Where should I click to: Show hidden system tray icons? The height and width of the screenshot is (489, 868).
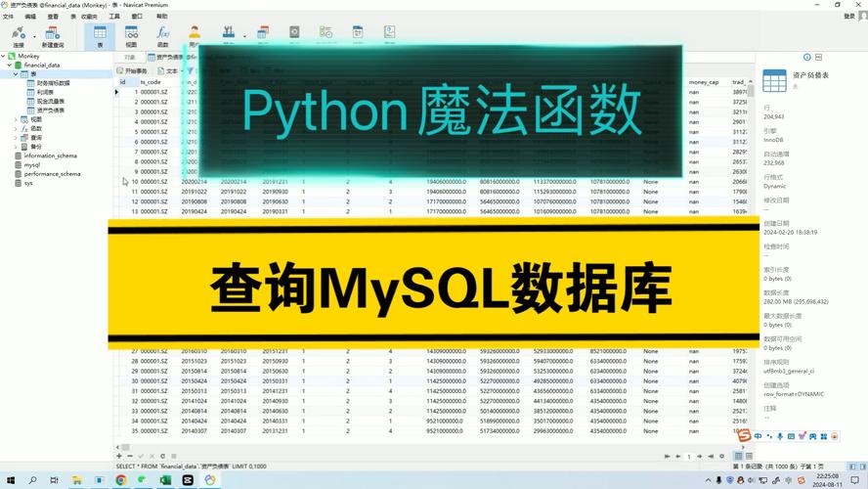coord(708,480)
